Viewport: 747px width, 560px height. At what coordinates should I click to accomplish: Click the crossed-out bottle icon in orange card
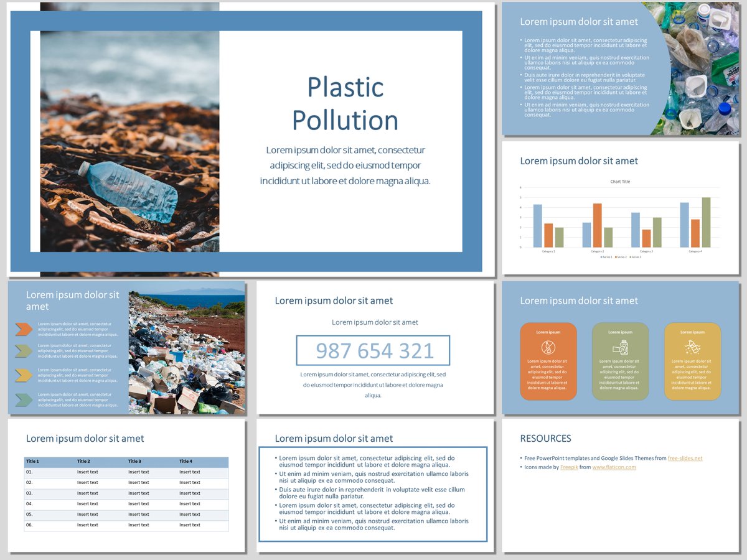(548, 347)
